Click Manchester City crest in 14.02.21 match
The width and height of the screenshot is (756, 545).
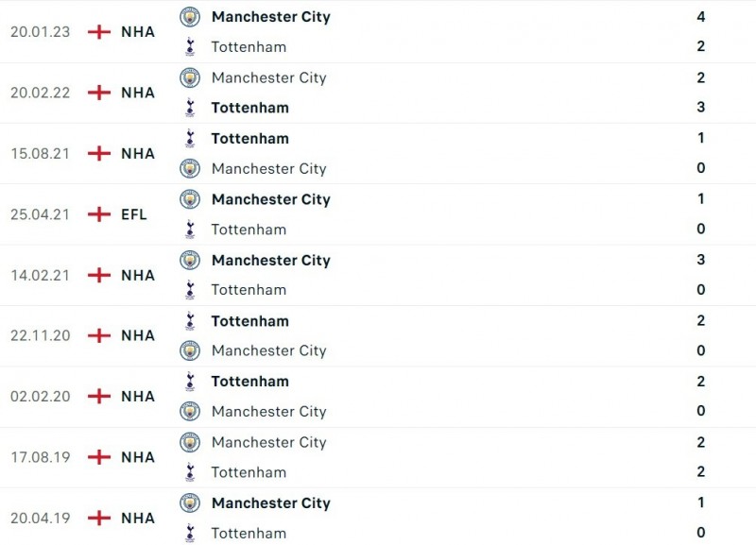[190, 260]
